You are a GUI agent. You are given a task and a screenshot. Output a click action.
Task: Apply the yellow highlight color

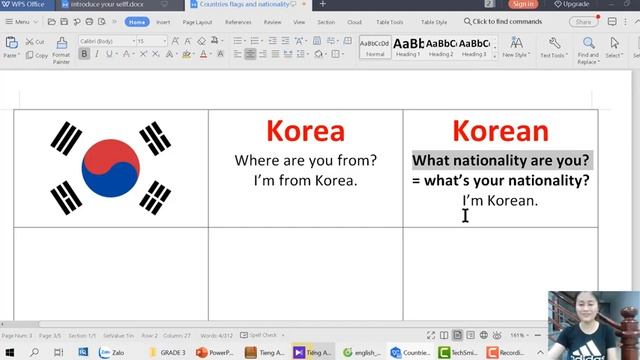[187, 54]
